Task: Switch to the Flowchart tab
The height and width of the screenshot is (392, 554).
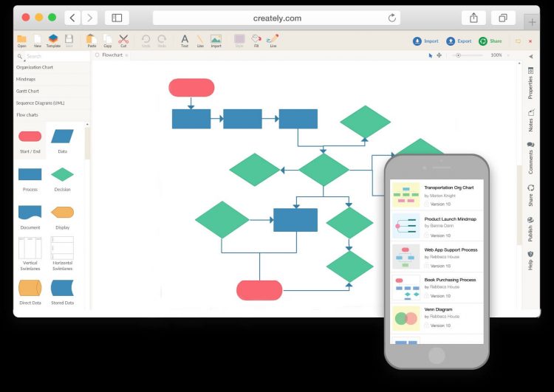Action: [x=112, y=55]
